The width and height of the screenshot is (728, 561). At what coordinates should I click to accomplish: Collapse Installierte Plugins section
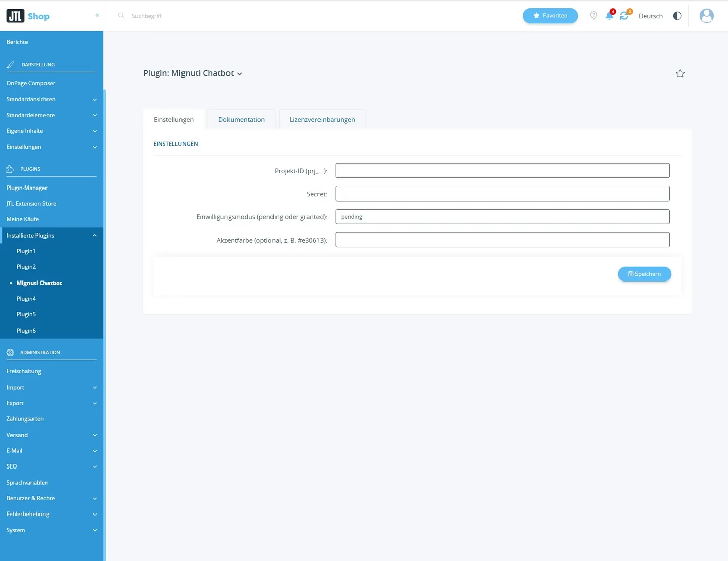[x=52, y=235]
